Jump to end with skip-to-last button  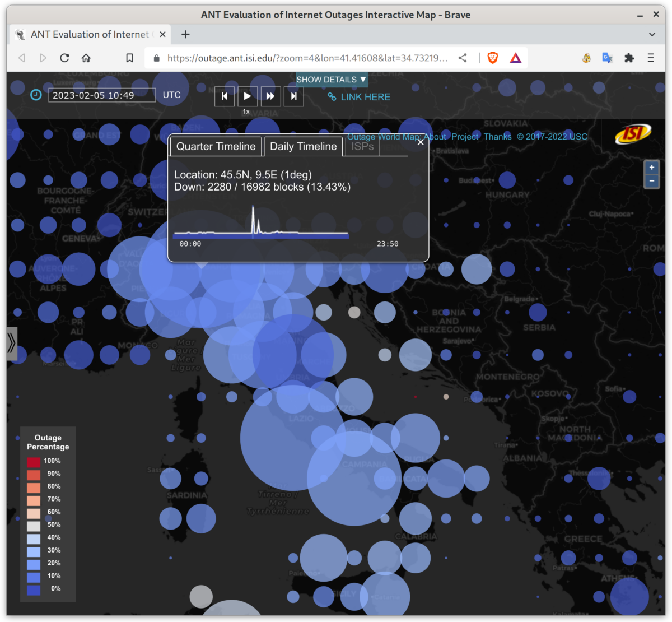pos(293,96)
